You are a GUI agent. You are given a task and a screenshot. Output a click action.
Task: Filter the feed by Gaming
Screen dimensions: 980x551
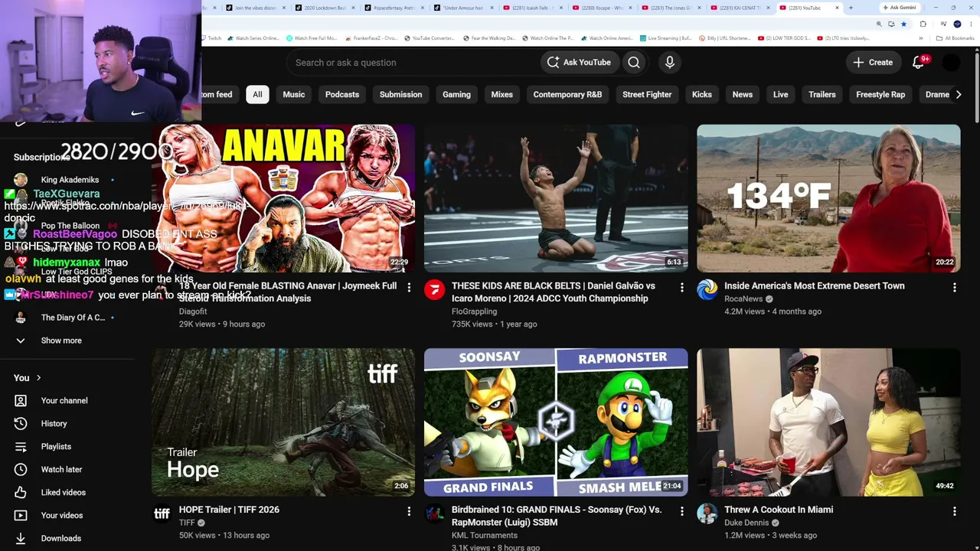point(456,94)
